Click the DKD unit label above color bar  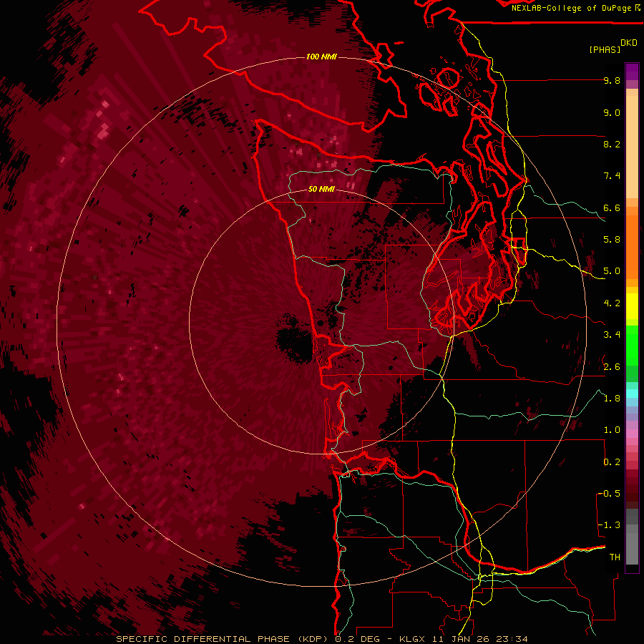(629, 43)
